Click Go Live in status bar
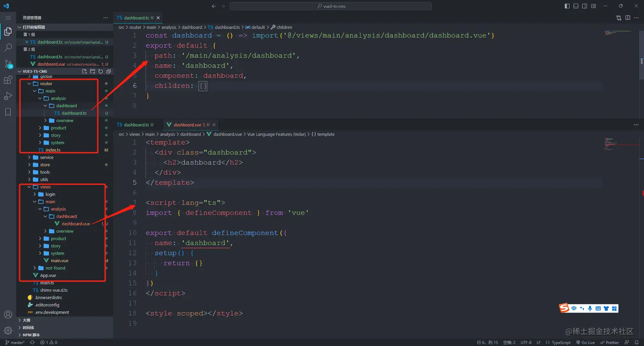The width and height of the screenshot is (644, 346). [586, 342]
